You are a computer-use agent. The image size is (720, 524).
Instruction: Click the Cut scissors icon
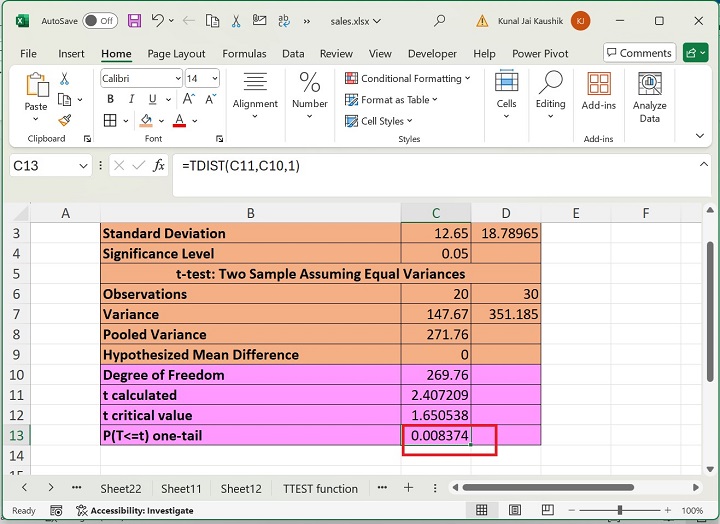(x=65, y=78)
